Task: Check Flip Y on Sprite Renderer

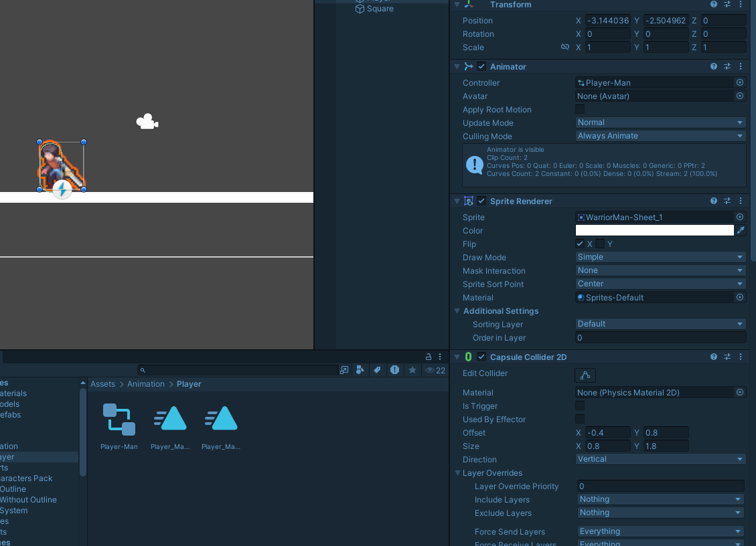Action: click(600, 244)
